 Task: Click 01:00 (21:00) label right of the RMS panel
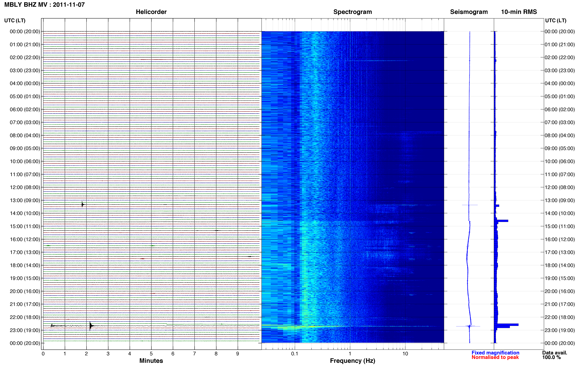(560, 45)
